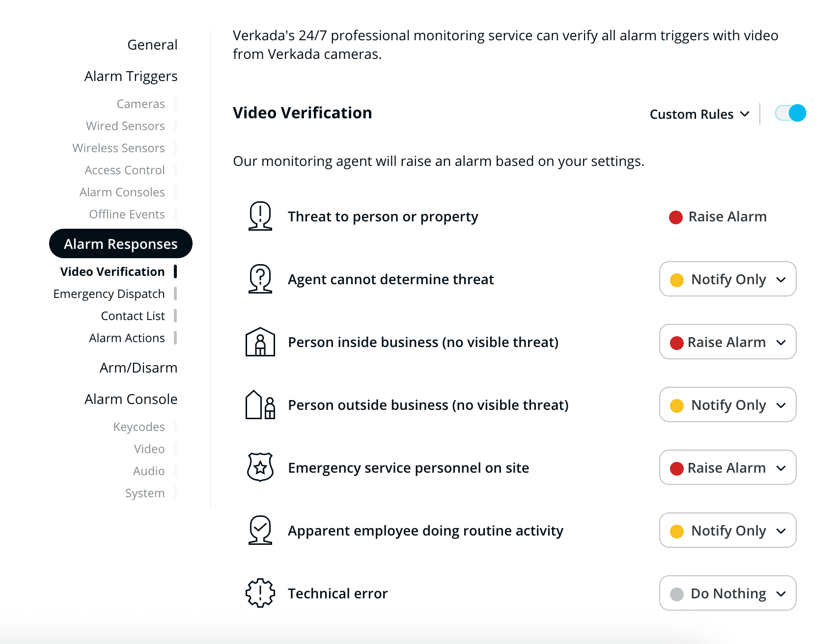
Task: Click the yellow dot in Notify Only control
Action: (678, 279)
